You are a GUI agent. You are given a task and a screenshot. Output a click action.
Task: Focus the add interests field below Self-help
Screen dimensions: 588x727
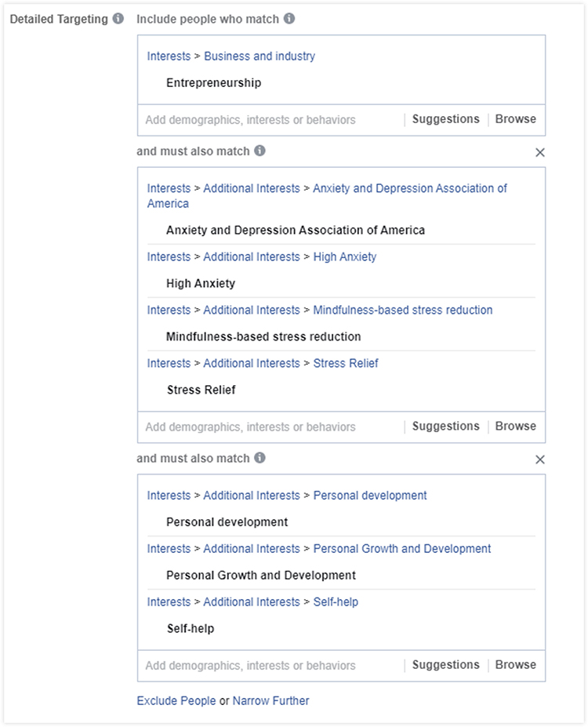(x=270, y=666)
